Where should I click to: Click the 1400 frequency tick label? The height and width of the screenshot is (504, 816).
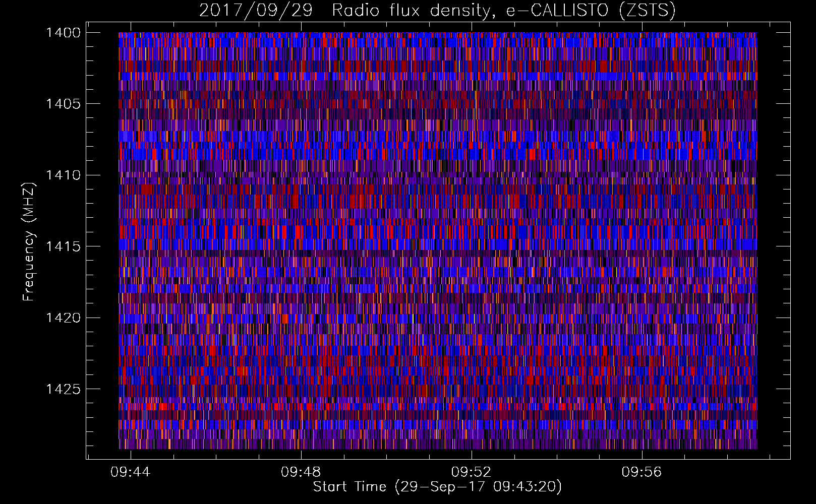click(x=63, y=33)
